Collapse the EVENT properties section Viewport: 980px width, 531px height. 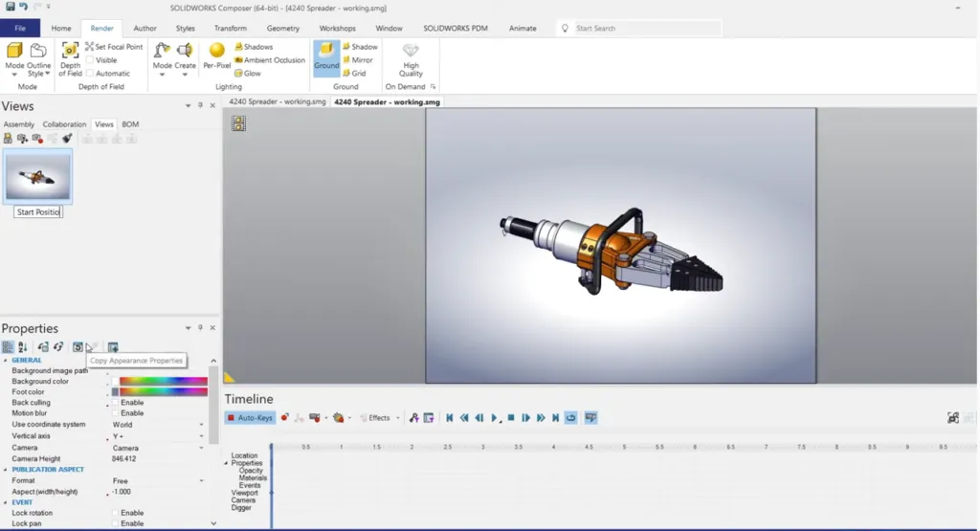pyautogui.click(x=6, y=503)
